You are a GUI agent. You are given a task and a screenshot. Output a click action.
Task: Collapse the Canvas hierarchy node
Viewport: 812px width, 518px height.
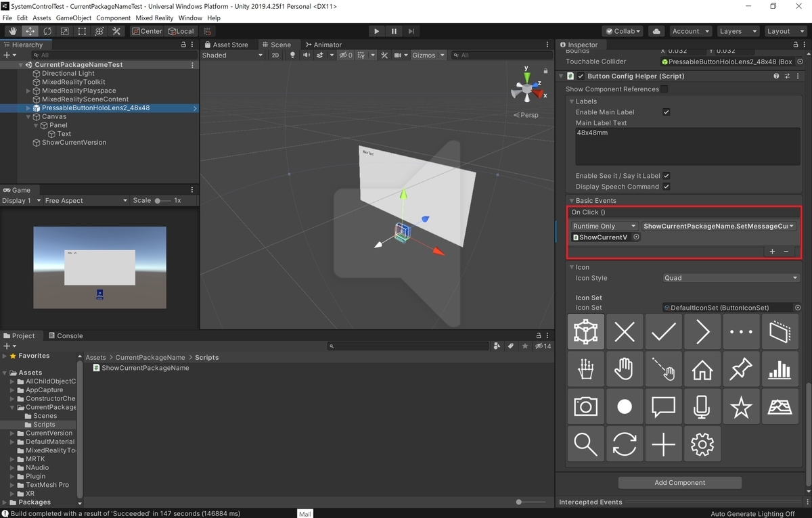point(28,117)
